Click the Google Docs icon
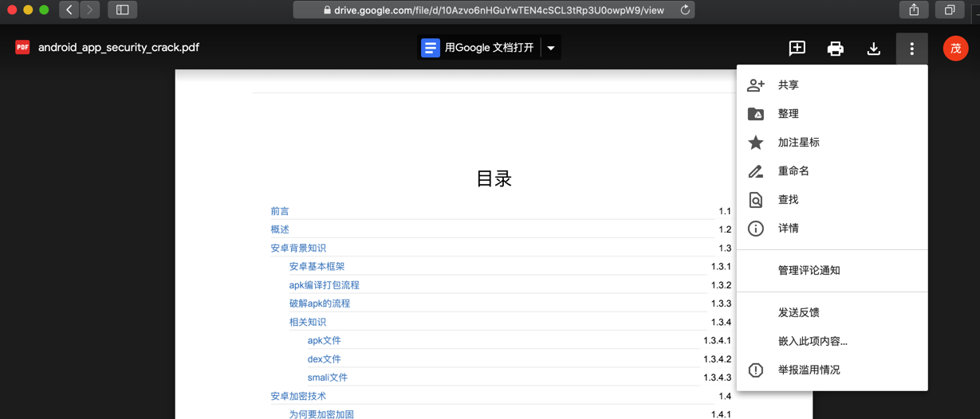 431,48
